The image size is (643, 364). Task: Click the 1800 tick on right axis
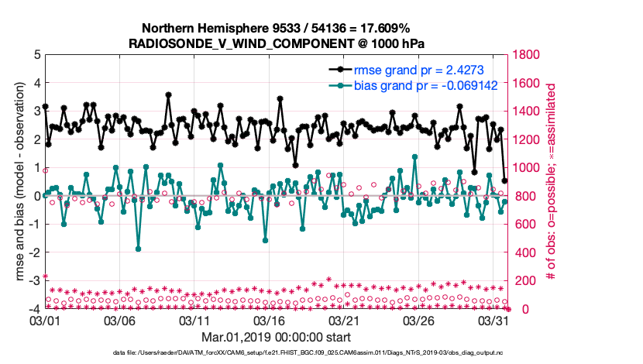pos(524,55)
